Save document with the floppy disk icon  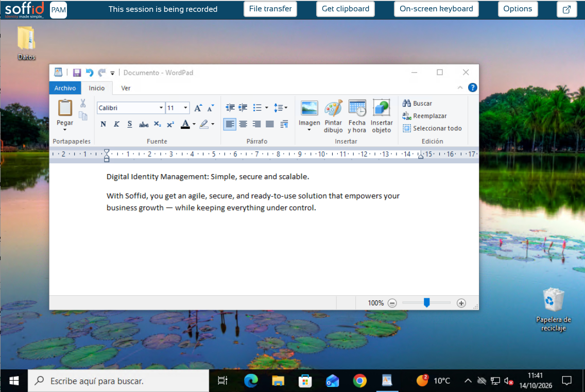77,73
